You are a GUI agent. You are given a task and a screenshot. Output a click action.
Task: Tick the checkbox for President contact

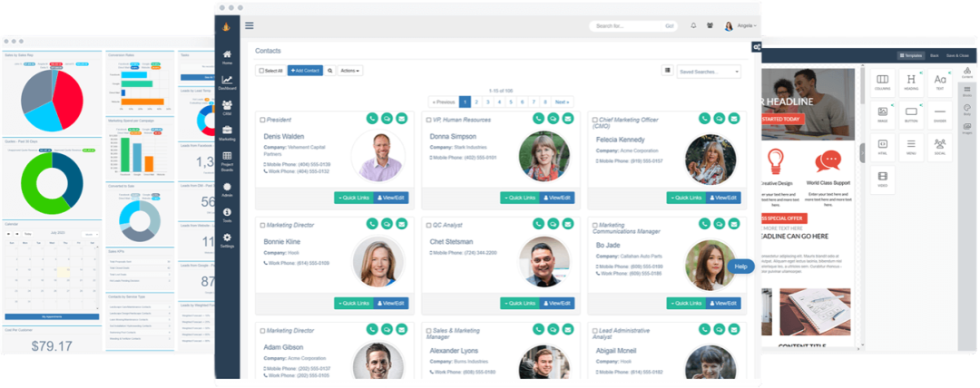coord(262,120)
